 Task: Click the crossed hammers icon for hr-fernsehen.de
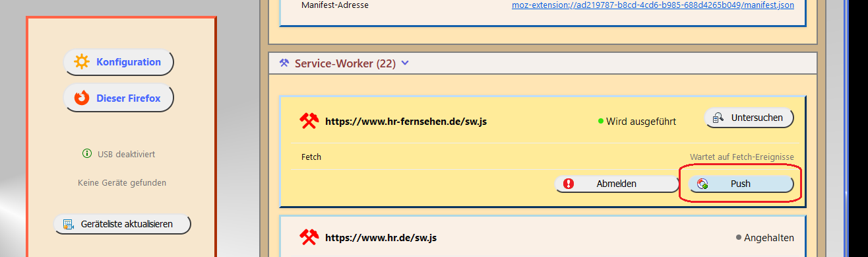[309, 121]
